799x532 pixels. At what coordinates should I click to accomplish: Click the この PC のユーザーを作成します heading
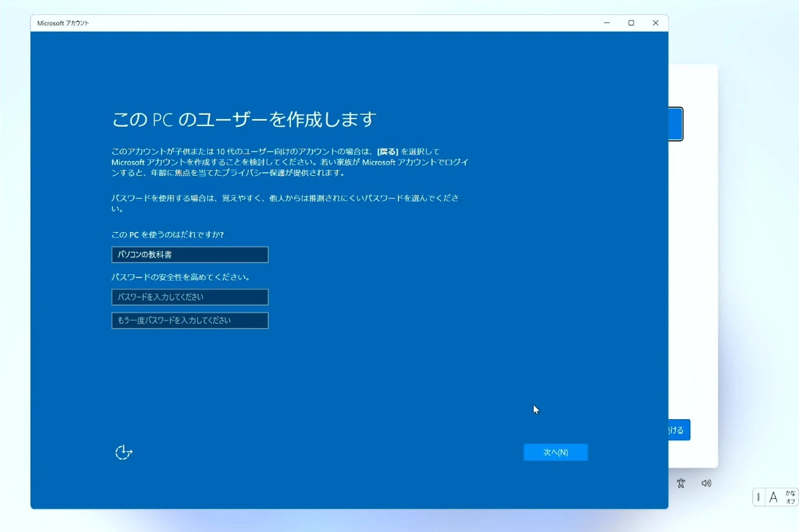244,119
